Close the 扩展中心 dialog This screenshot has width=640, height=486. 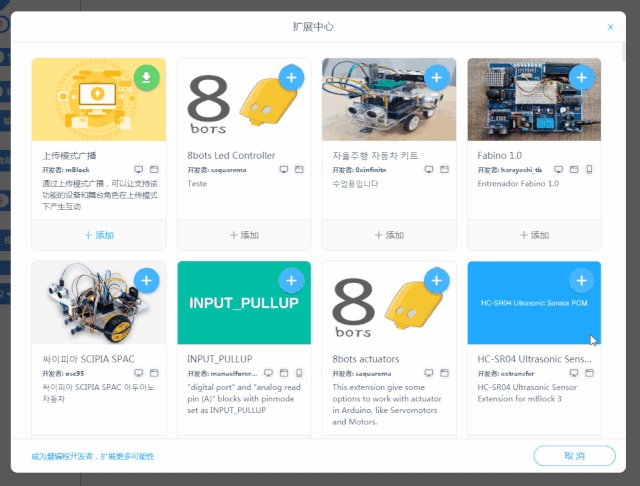click(610, 27)
